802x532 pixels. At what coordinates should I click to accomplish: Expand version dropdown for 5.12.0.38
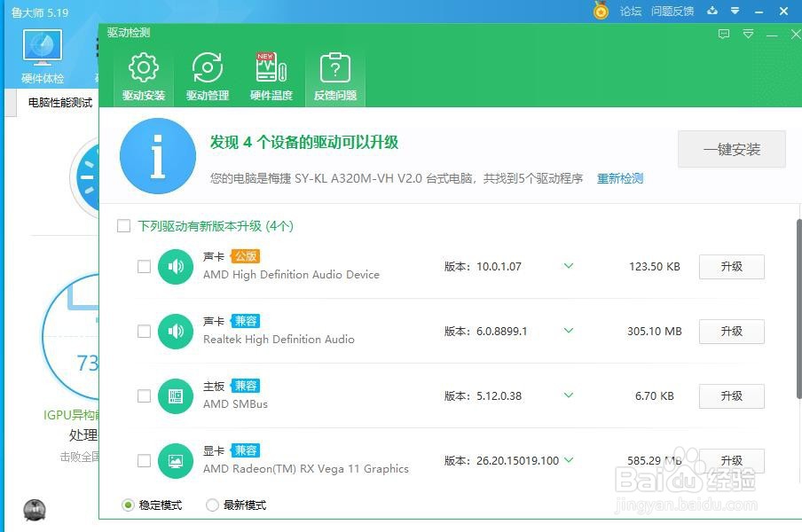tap(569, 395)
